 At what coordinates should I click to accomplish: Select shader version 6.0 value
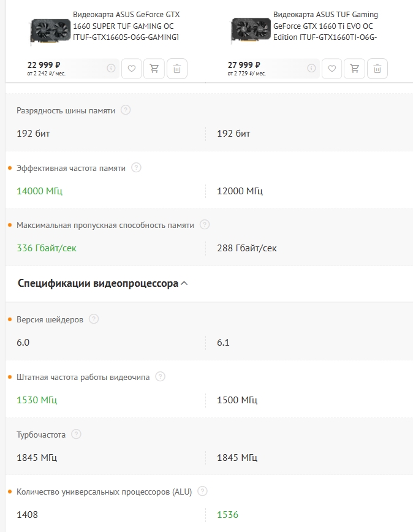(x=23, y=343)
